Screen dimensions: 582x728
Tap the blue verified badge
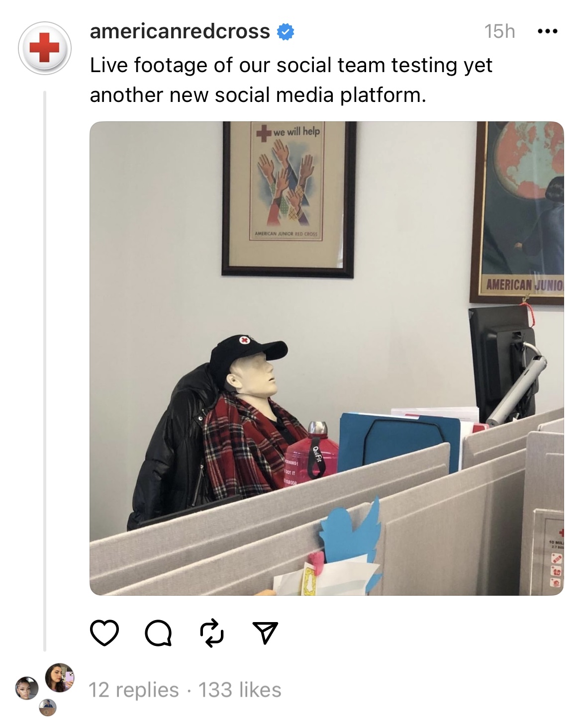pos(285,32)
